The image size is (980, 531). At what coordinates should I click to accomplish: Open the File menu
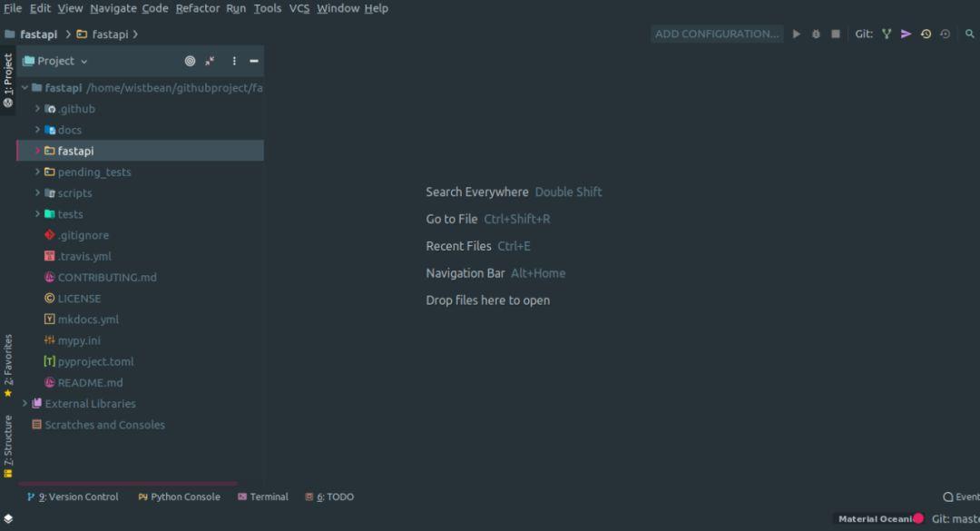[x=13, y=8]
